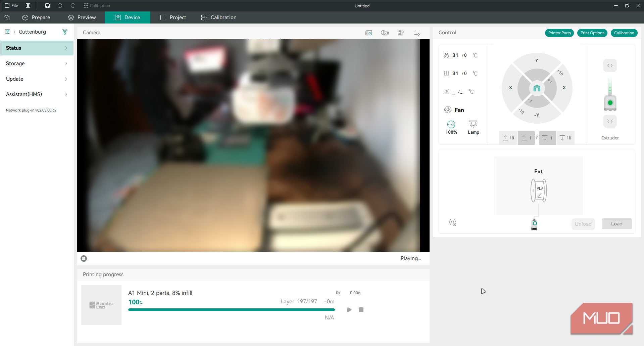Expand the Status section
Screen dimensions: 644x346
37,48
